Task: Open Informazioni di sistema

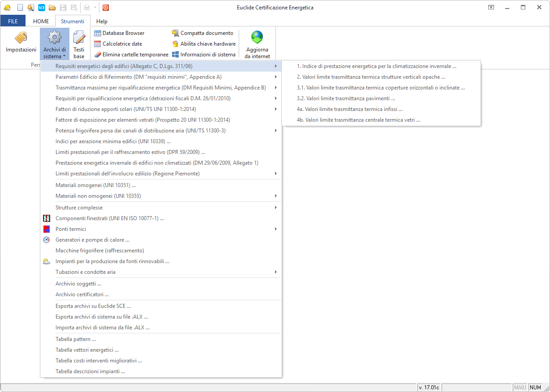Action: (204, 55)
